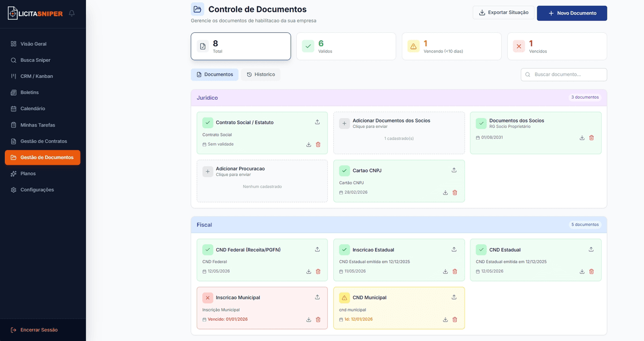Select the Vencidos stats card
The image size is (644, 341).
coord(557,46)
